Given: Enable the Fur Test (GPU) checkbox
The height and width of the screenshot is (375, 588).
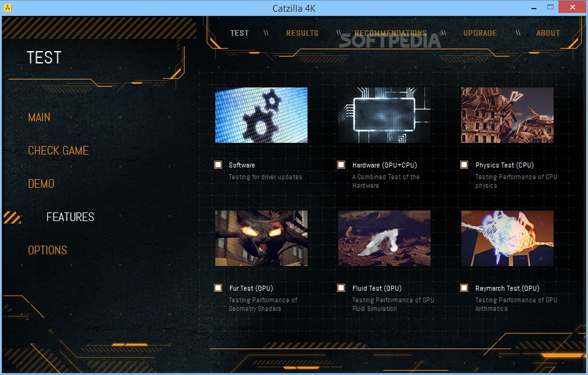Looking at the screenshot, I should [x=218, y=288].
